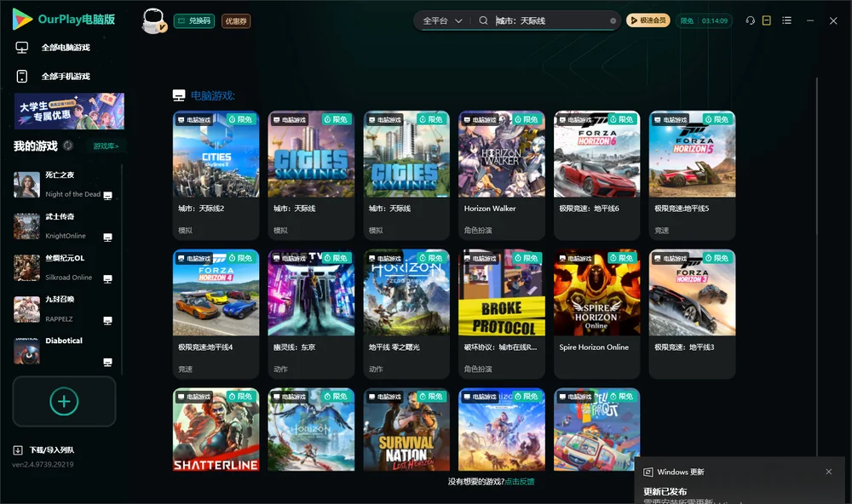This screenshot has width=852, height=504.
Task: Click PC icon beside RAPPELZ
Action: [x=107, y=320]
